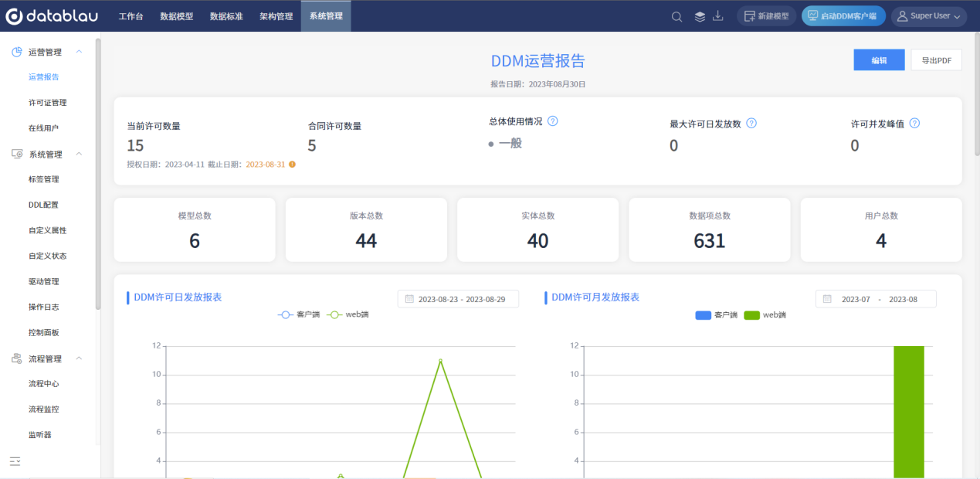Open 流程中心 in the sidebar
Image resolution: width=980 pixels, height=479 pixels.
click(44, 383)
